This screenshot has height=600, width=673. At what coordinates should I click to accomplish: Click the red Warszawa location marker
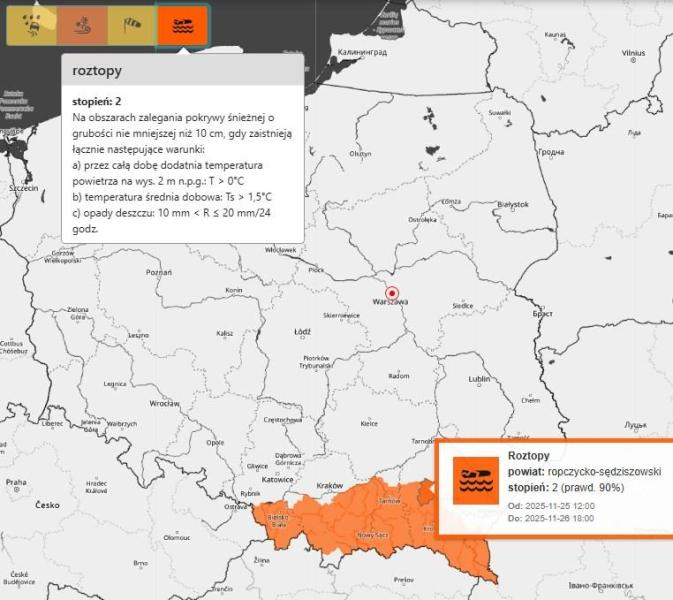click(x=391, y=292)
